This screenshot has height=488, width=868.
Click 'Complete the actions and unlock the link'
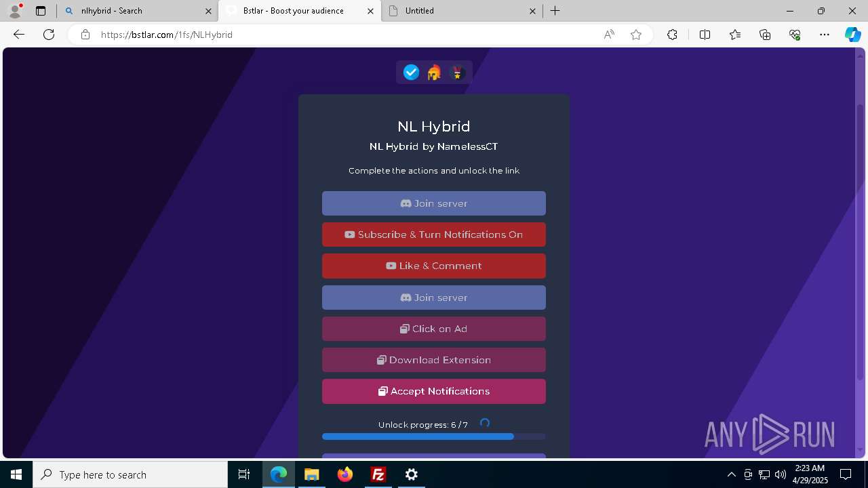coord(434,171)
